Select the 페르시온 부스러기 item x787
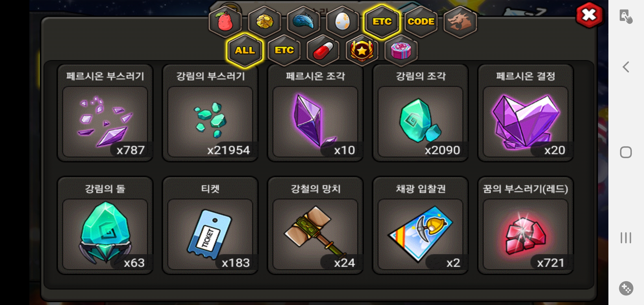644x305 pixels. pyautogui.click(x=105, y=113)
